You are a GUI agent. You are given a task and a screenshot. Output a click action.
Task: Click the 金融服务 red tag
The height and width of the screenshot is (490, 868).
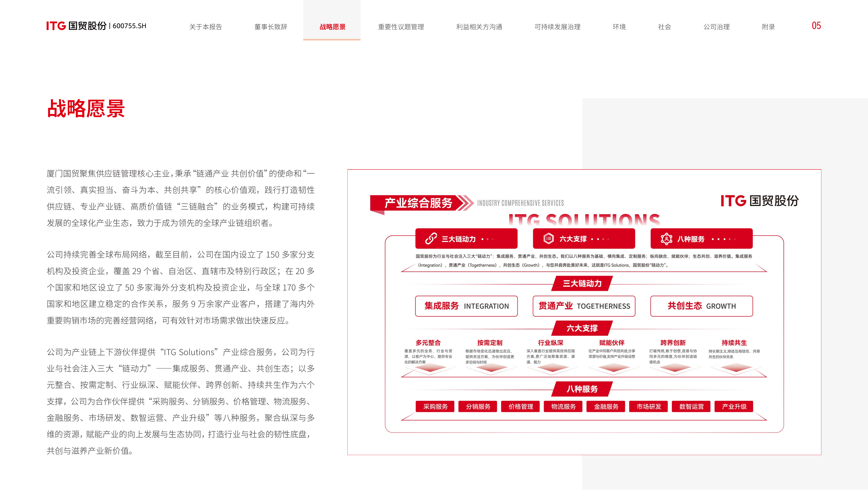pos(606,406)
